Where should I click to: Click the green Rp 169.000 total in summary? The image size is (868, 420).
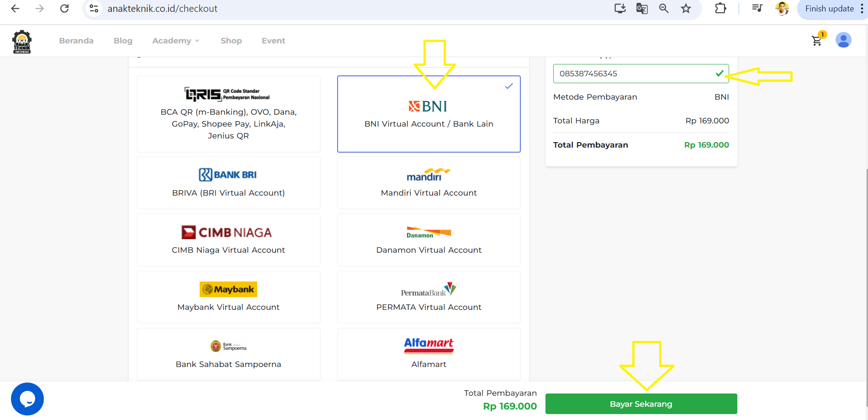point(706,145)
